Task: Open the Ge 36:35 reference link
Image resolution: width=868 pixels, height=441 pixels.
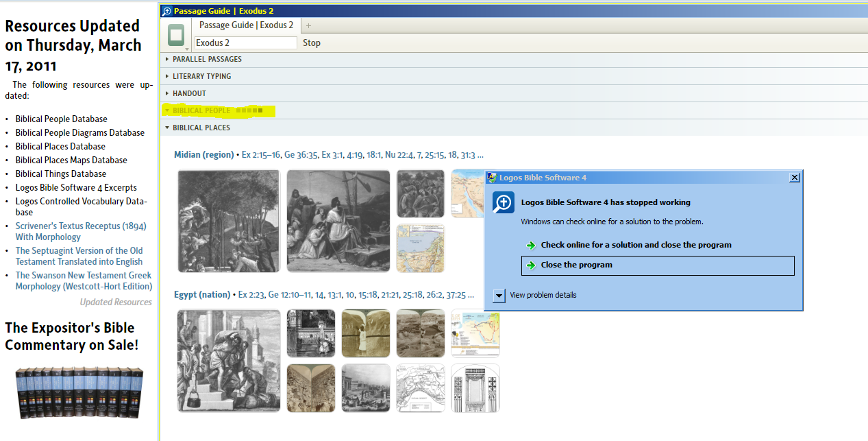Action: pyautogui.click(x=301, y=155)
